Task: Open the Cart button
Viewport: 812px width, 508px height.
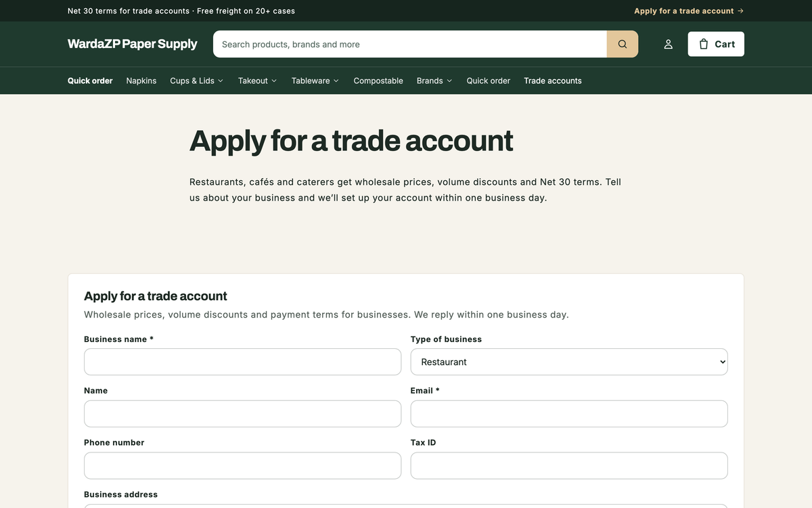Action: point(716,44)
